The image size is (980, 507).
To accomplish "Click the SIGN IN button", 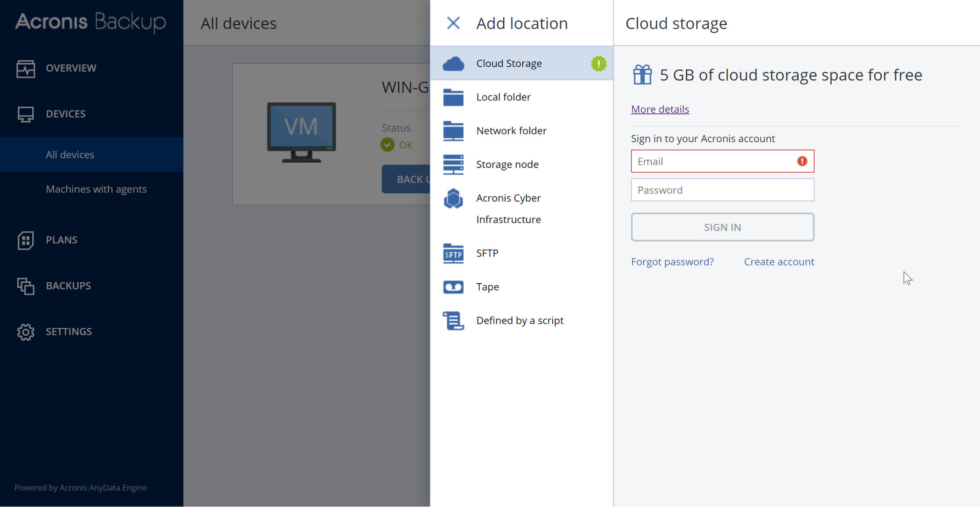I will [722, 227].
